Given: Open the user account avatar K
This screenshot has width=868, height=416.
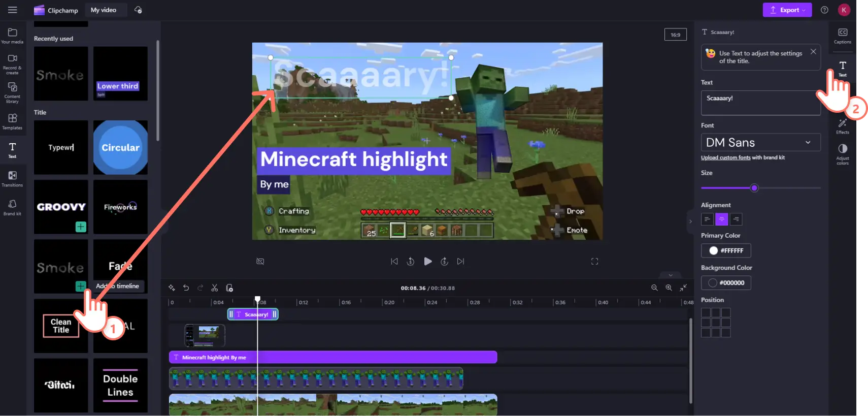Looking at the screenshot, I should 844,10.
